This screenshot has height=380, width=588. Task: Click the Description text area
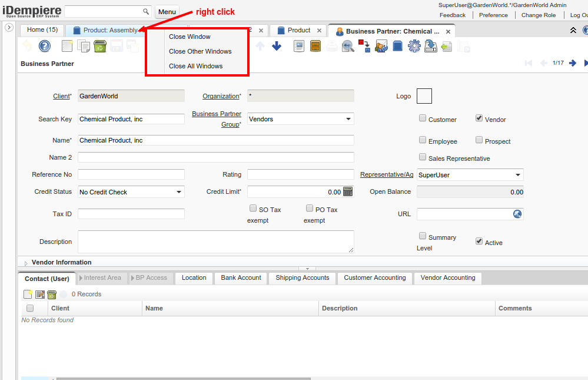tap(215, 242)
